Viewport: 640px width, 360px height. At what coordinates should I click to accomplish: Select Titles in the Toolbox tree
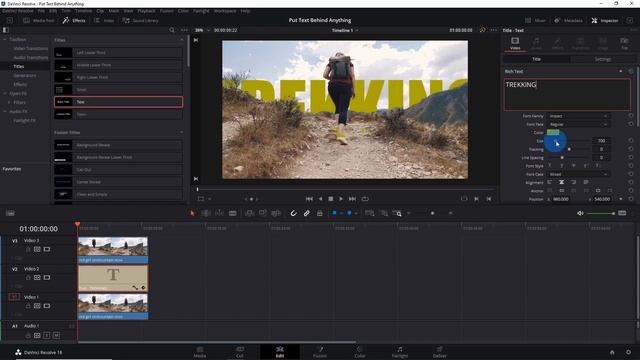click(19, 66)
